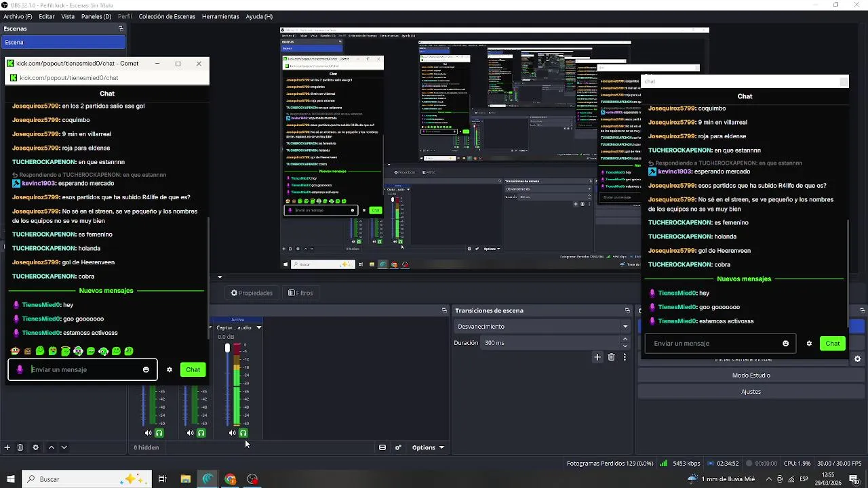Open advanced audio properties gears icon
The width and height of the screenshot is (868, 488).
[398, 447]
